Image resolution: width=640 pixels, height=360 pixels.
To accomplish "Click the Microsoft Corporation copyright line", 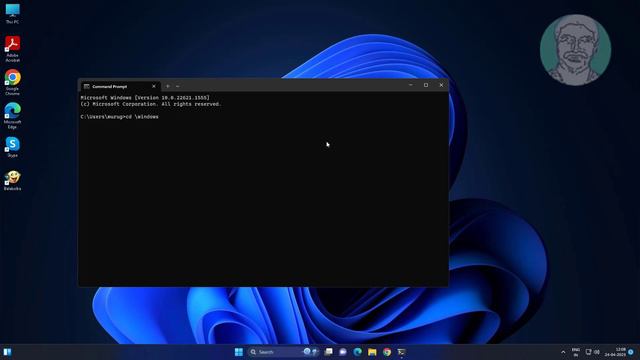I will click(x=151, y=104).
